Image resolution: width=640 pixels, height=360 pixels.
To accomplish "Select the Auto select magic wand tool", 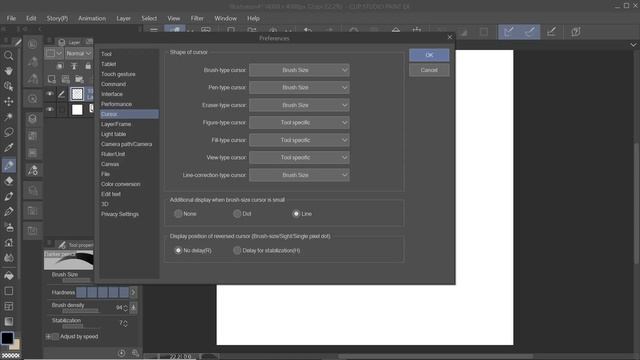I will pyautogui.click(x=9, y=117).
